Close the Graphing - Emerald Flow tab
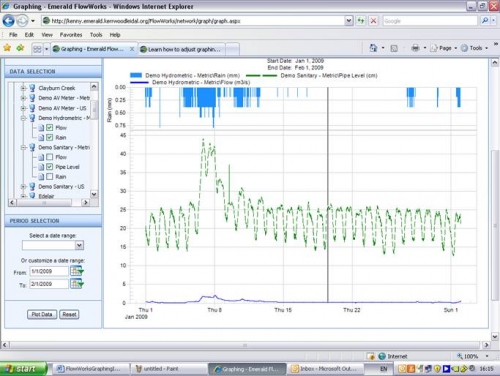Screen dimensions: 500x376 [x=132, y=49]
